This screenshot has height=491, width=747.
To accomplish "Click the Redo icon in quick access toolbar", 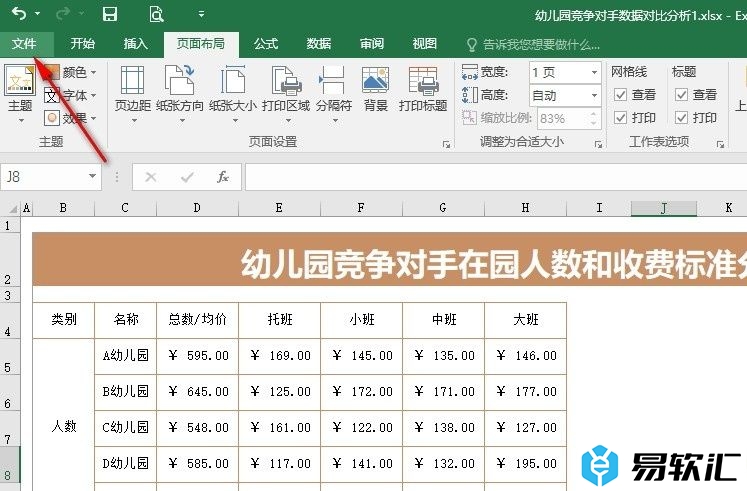I will click(x=62, y=14).
